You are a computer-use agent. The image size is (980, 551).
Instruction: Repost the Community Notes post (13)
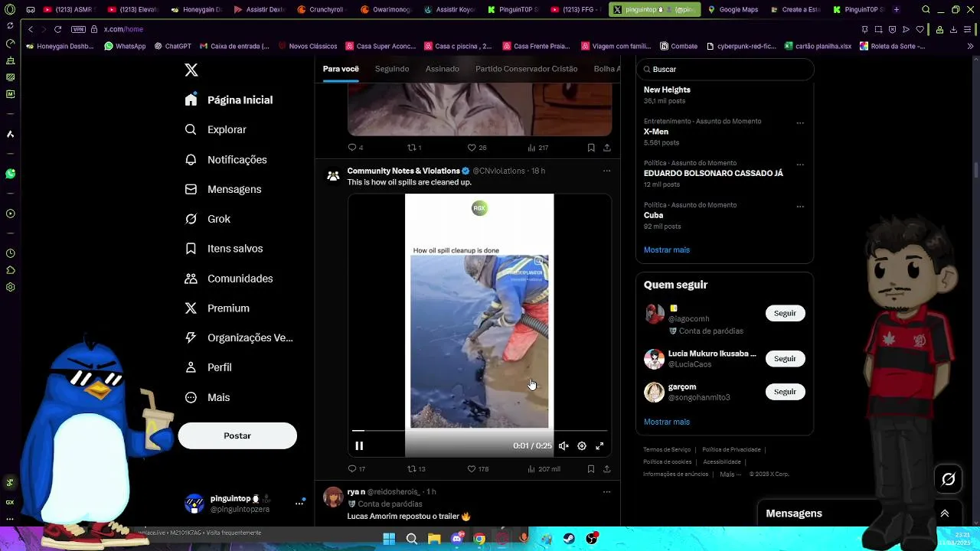coord(416,469)
